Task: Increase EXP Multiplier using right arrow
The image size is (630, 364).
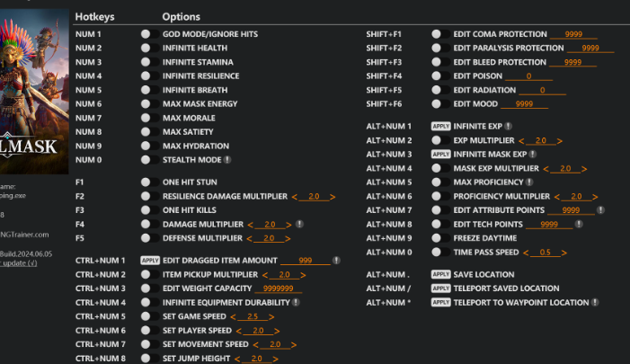Action: click(x=560, y=141)
